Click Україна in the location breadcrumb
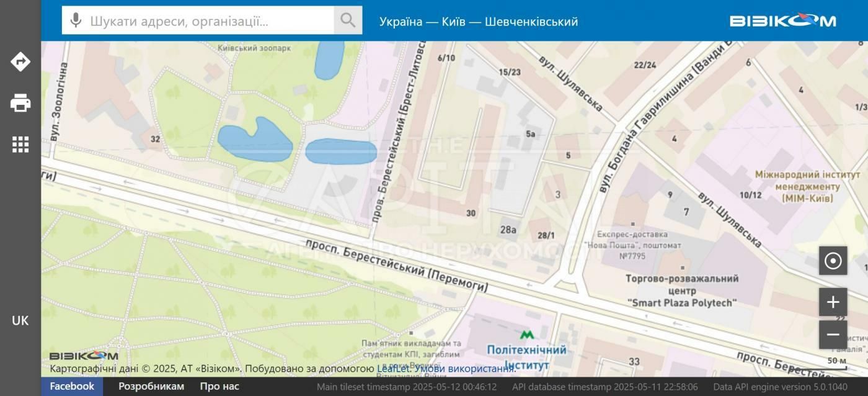This screenshot has width=868, height=396. pos(401,22)
